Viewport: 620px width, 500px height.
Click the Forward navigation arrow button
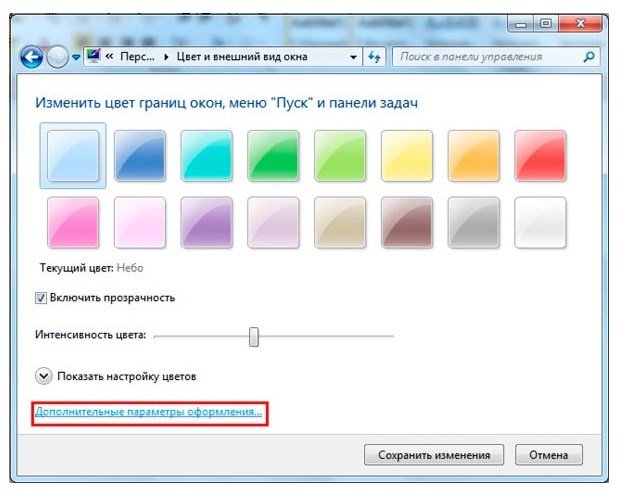coord(57,58)
